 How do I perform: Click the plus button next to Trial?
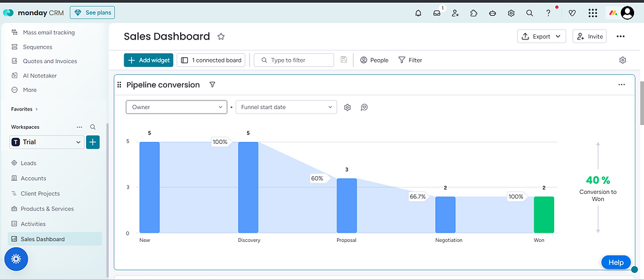(x=93, y=142)
